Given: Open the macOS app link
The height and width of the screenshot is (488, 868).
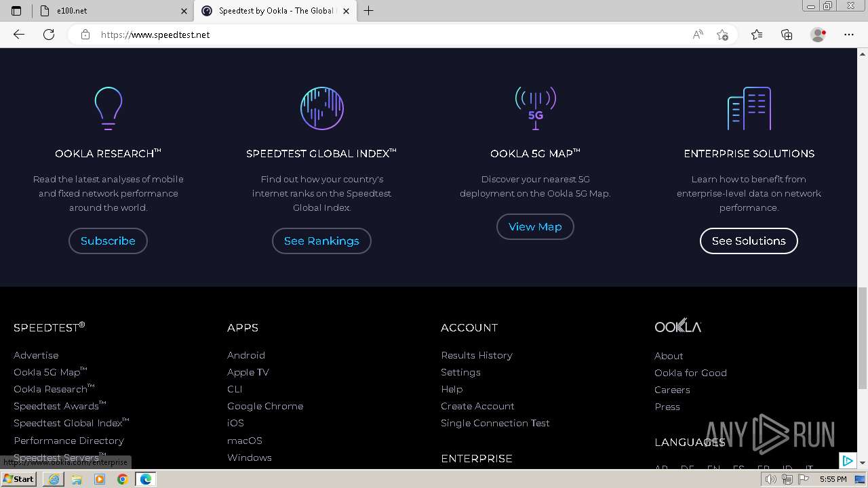Looking at the screenshot, I should point(245,441).
